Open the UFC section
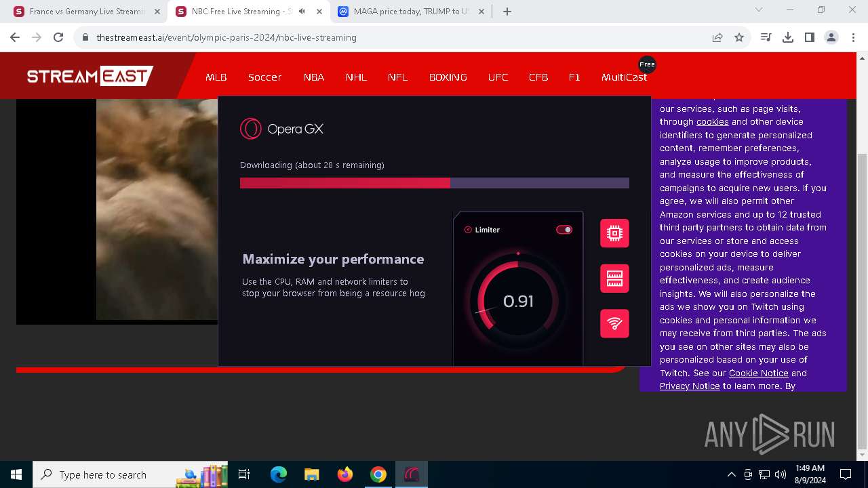This screenshot has width=868, height=488. tap(498, 77)
